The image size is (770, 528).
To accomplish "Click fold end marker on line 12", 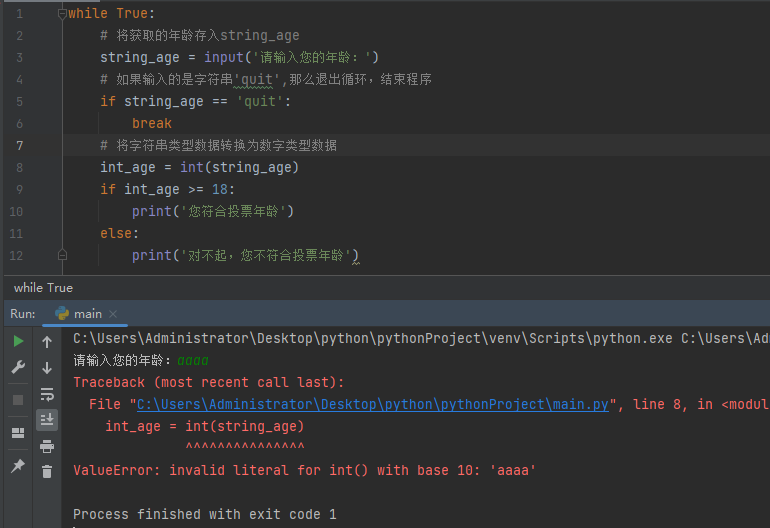I will click(x=62, y=255).
